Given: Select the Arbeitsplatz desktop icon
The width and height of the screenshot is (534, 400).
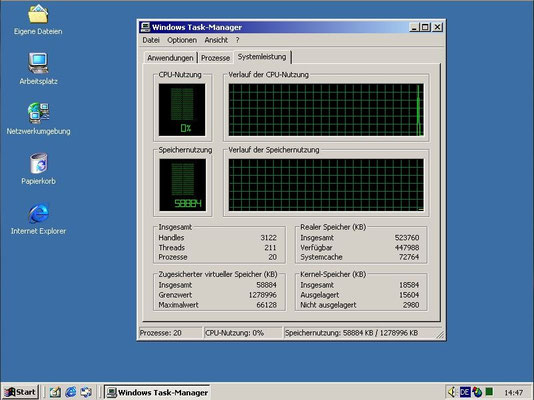Looking at the screenshot, I should (38, 63).
